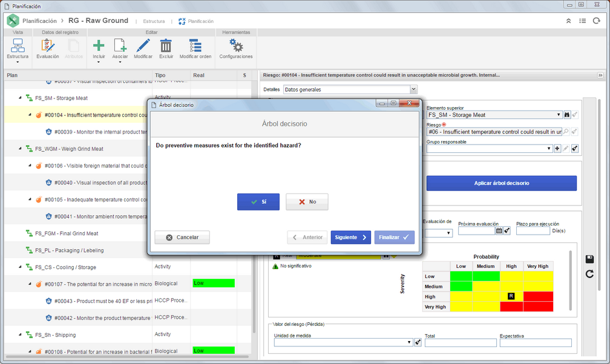Open the Evaluación toolbar icon
The width and height of the screenshot is (610, 364).
[x=47, y=49]
